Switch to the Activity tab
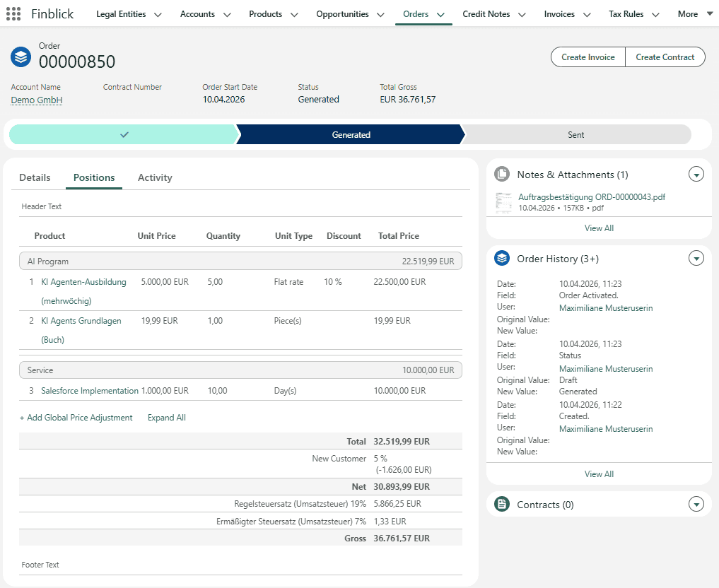Viewport: 719px width, 588px height. [x=155, y=177]
